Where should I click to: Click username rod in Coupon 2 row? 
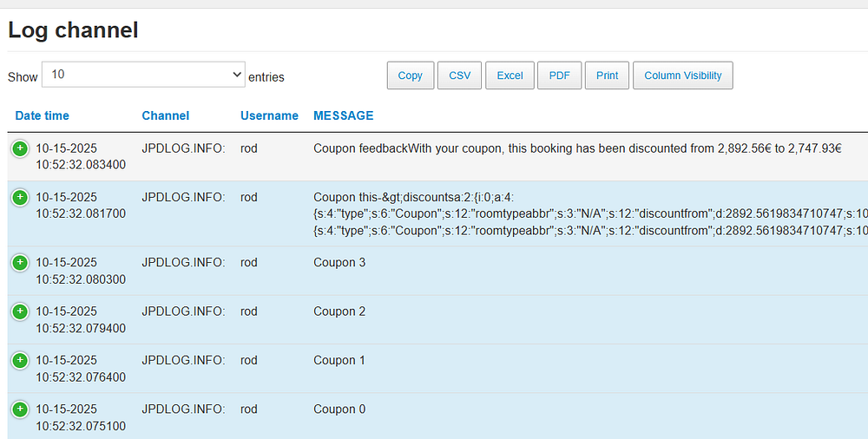[248, 311]
